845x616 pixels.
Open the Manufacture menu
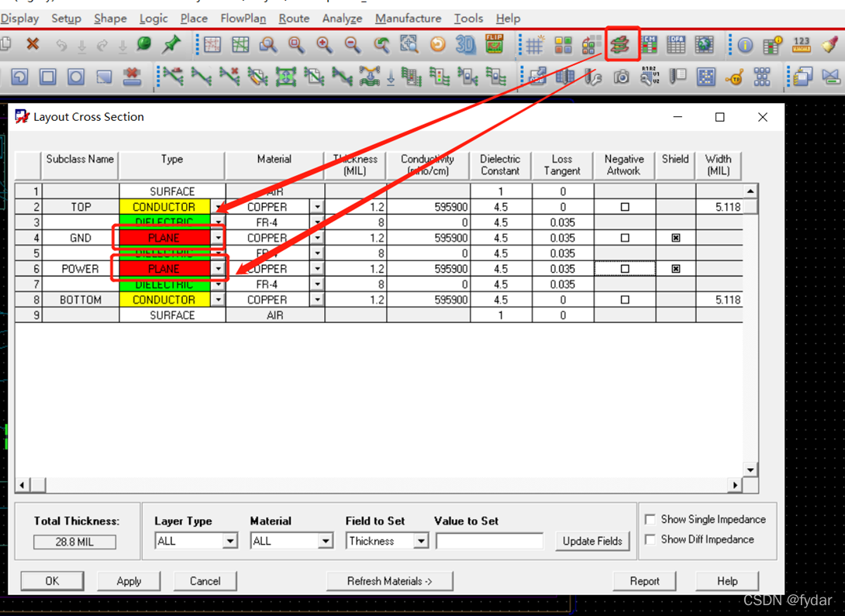[x=408, y=19]
